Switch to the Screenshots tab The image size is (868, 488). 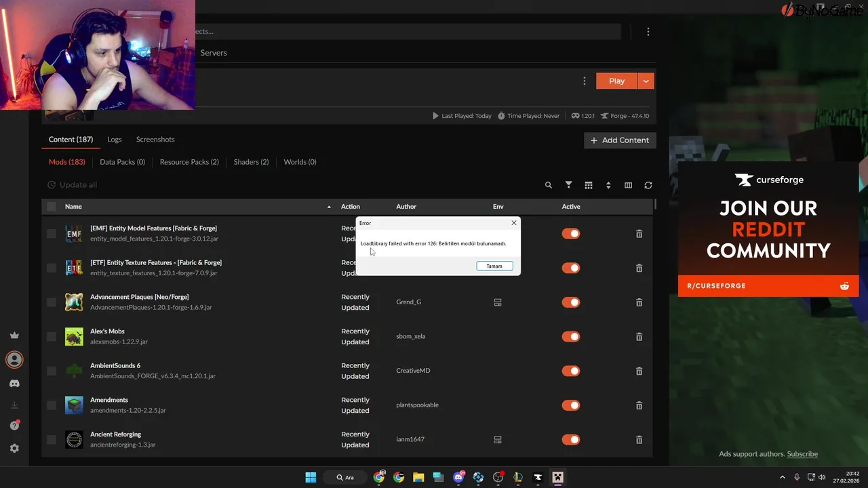point(155,140)
